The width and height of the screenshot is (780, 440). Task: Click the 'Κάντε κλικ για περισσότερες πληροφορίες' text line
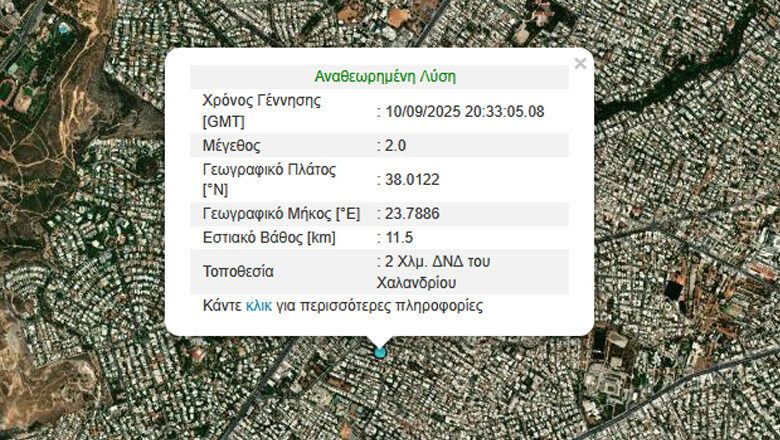tap(342, 305)
